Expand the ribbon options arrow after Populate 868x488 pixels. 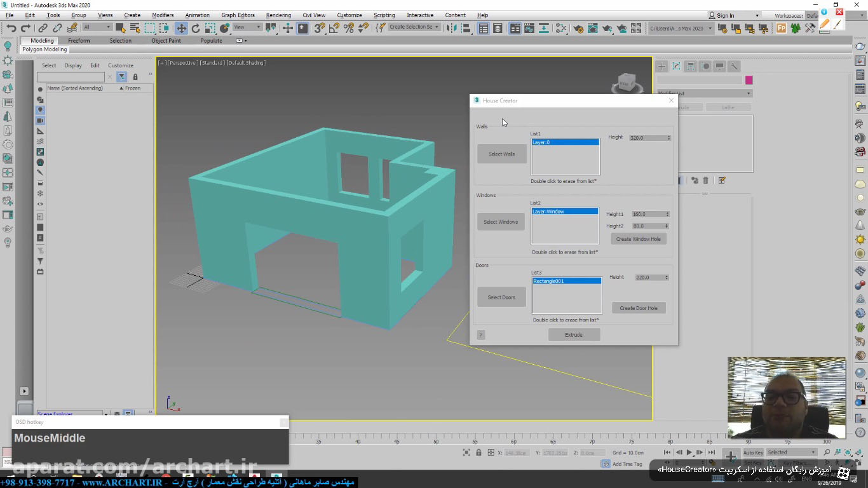click(241, 41)
